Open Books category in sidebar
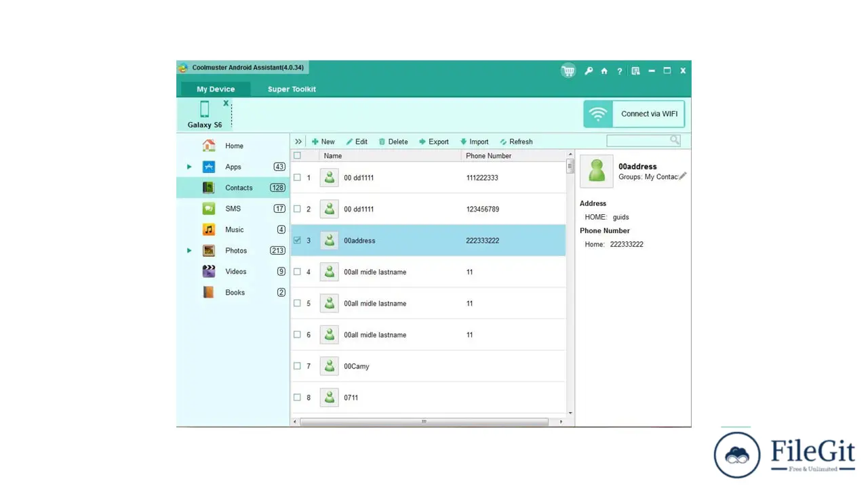Image resolution: width=868 pixels, height=488 pixels. [x=233, y=293]
